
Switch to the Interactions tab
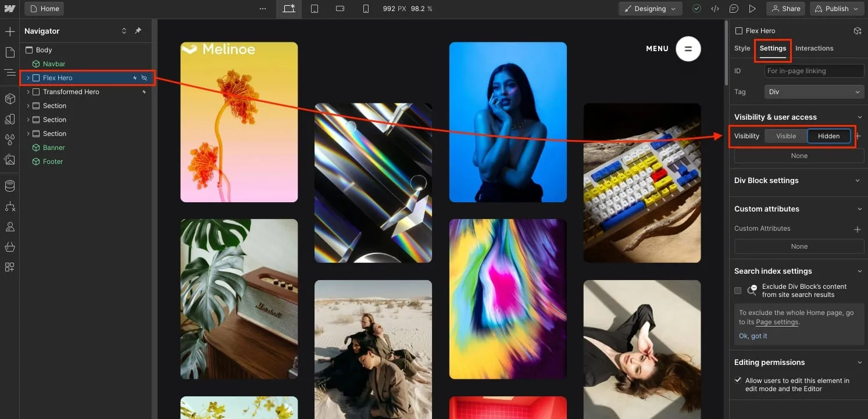pyautogui.click(x=814, y=48)
